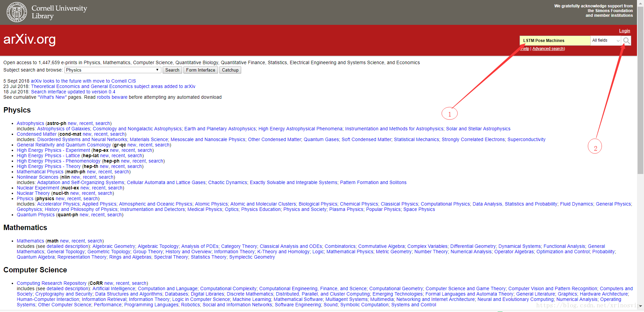Viewport: 644px width, 312px height.
Task: Open the Materials Science link
Action: tap(149, 139)
